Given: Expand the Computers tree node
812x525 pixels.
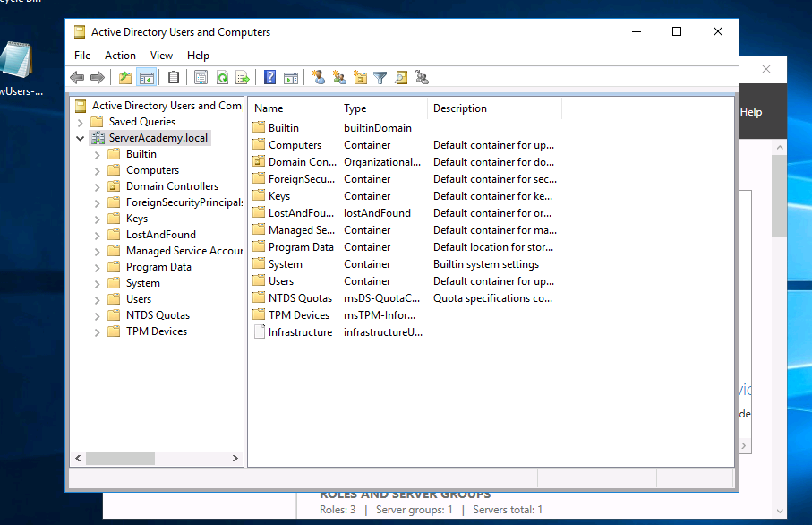Looking at the screenshot, I should click(x=97, y=171).
